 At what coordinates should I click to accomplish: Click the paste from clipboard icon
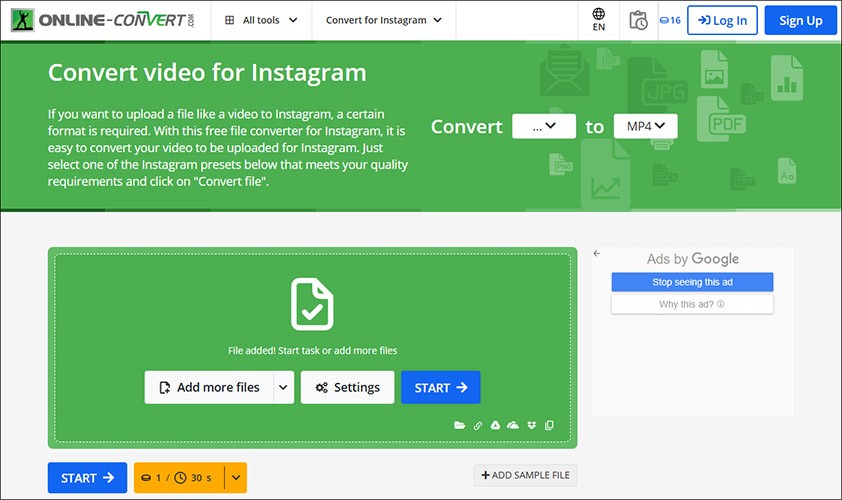549,425
